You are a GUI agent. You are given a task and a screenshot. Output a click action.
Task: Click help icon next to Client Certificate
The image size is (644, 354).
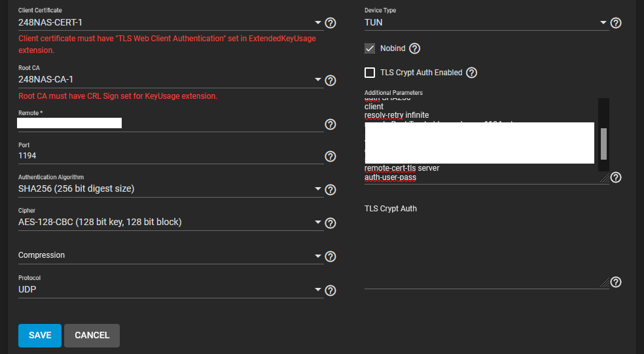(331, 23)
